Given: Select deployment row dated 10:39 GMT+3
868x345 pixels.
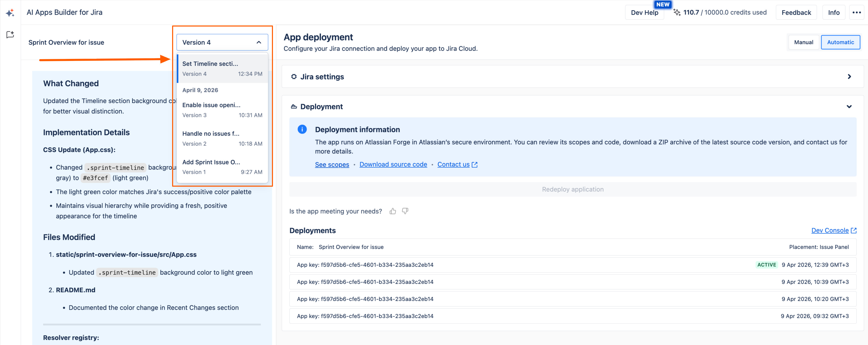Looking at the screenshot, I should (572, 282).
